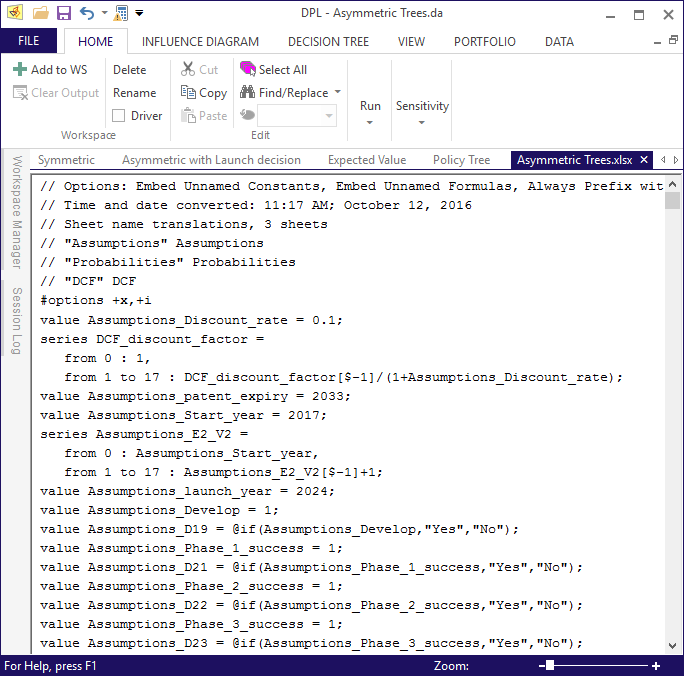The height and width of the screenshot is (676, 684).
Task: Click the Rename button
Action: point(134,93)
